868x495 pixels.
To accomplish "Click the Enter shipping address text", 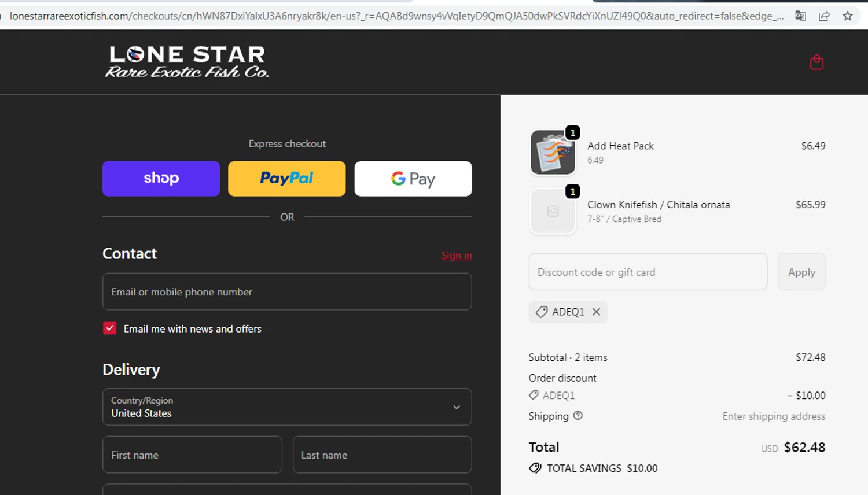I will click(x=774, y=416).
